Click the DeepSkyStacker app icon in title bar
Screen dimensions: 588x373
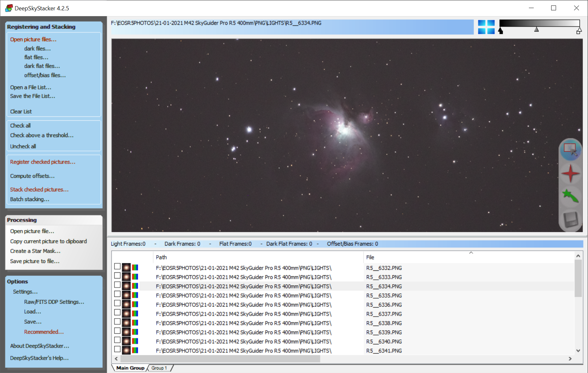[x=9, y=8]
